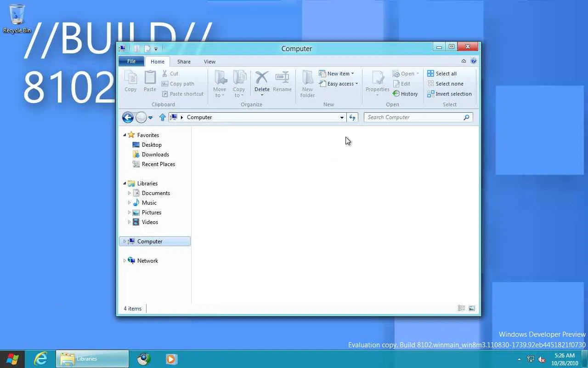Choose Cut in the Clipboard group

point(170,74)
